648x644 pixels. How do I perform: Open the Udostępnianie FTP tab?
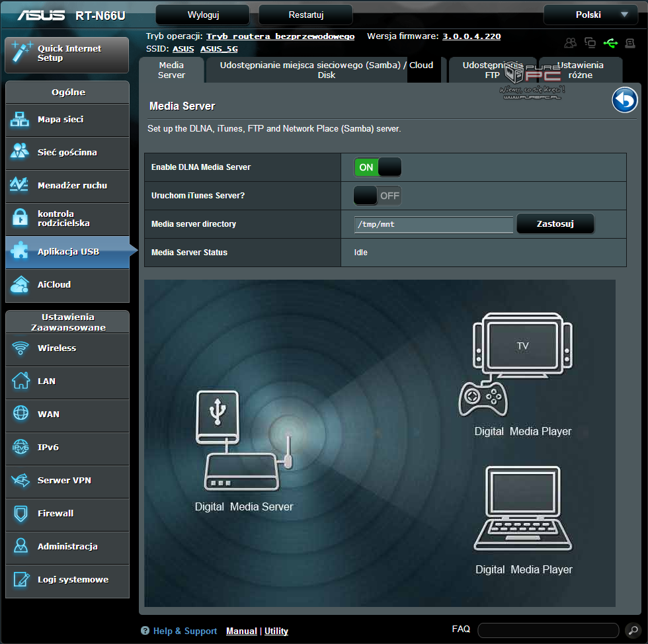tap(492, 70)
